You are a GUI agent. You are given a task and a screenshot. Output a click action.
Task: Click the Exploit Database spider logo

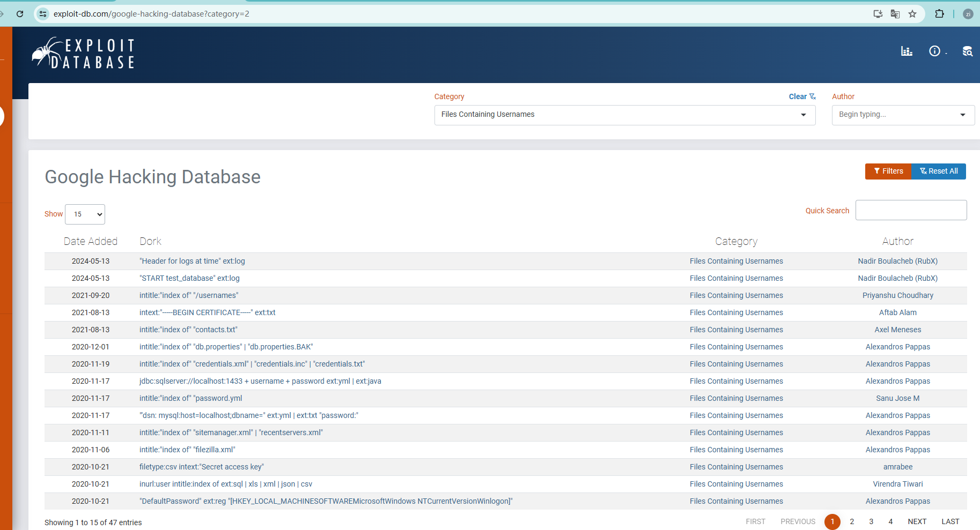click(x=83, y=53)
